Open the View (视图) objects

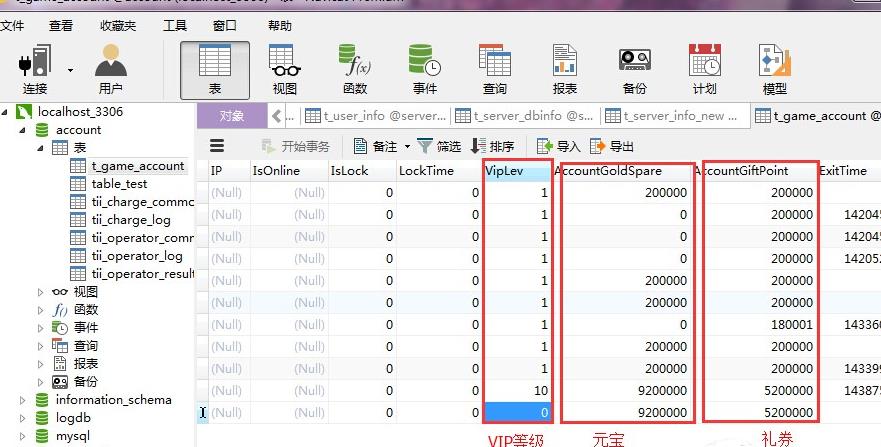(x=285, y=70)
